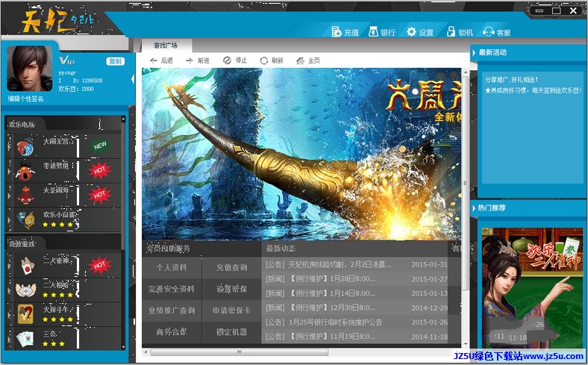Open the 二人雀神 mahjong game icon
588x365 pixels.
[26, 266]
